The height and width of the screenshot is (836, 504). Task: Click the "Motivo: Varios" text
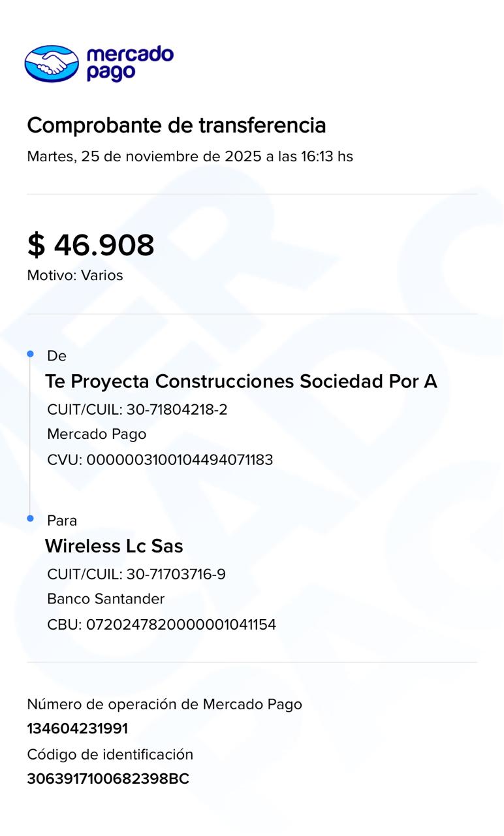click(x=75, y=276)
